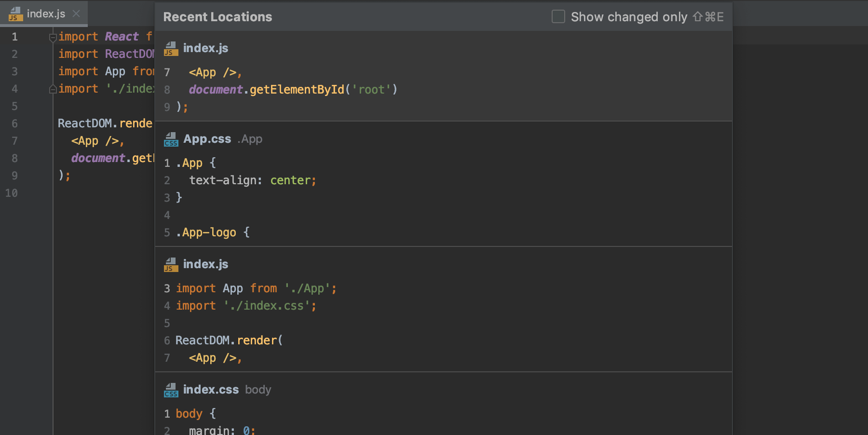Click line number 6 in the editor gutter

14,123
